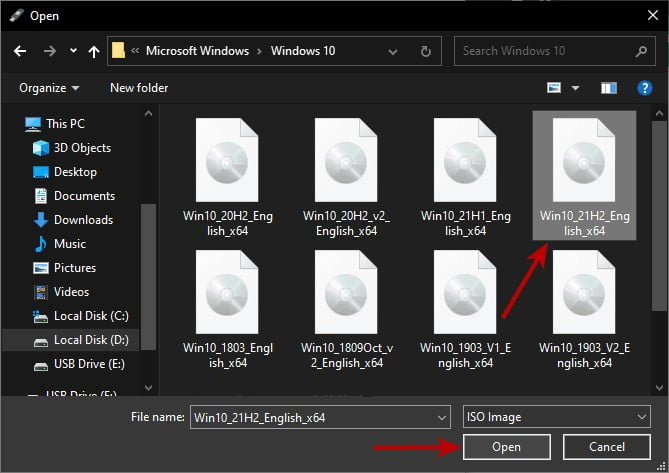Click the file list scrollbar down arrow
The height and width of the screenshot is (473, 669).
coord(659,388)
